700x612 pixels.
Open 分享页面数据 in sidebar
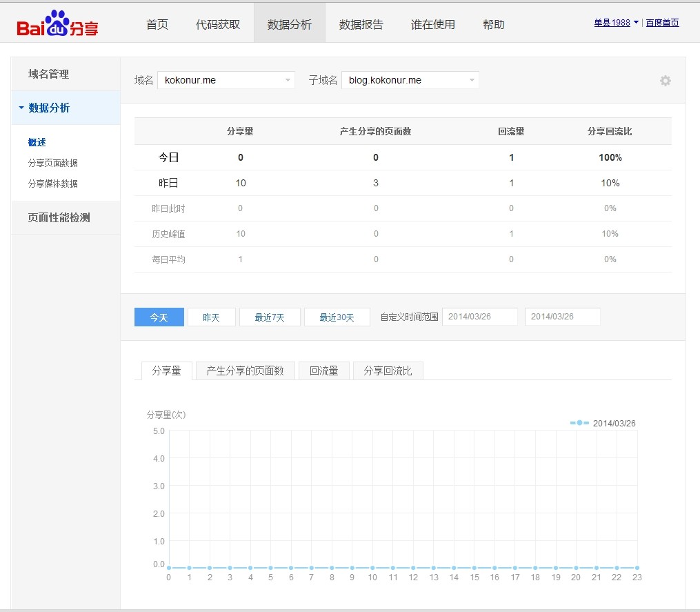pos(52,163)
